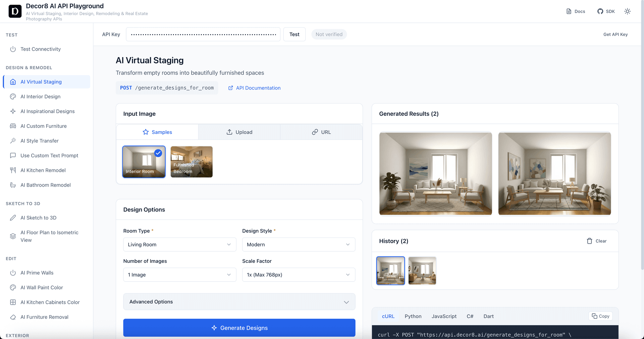
Task: Open the Design Style dropdown
Action: 299,245
